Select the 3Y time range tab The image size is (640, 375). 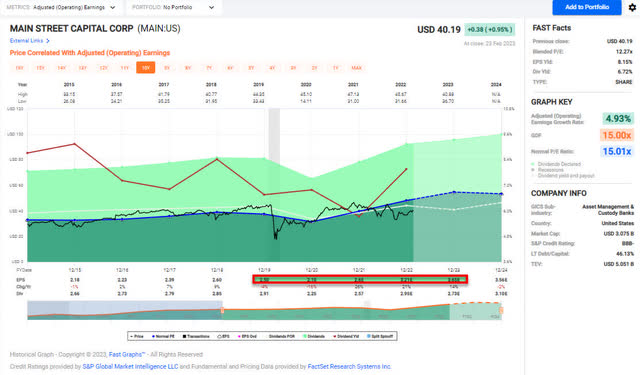(293, 68)
